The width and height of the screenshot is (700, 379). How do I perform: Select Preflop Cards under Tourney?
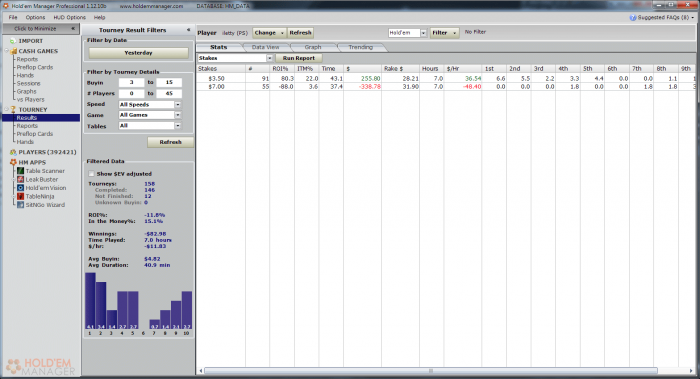(x=35, y=134)
